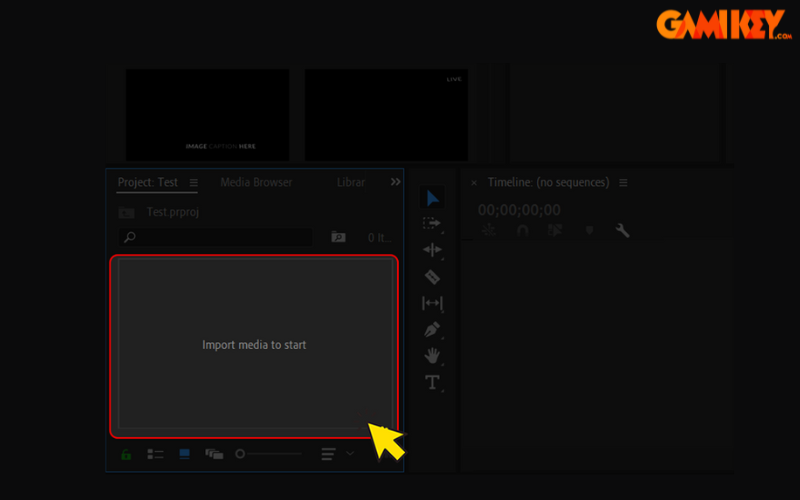
Task: Select the Slip tool
Action: click(x=432, y=303)
